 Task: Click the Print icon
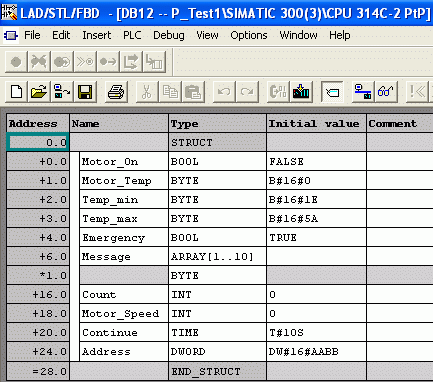116,91
